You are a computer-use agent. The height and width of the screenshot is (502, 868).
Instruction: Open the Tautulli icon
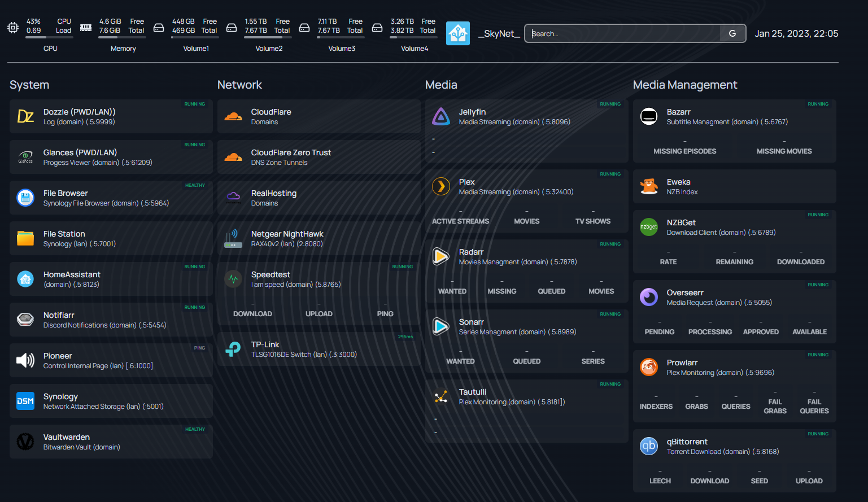441,396
